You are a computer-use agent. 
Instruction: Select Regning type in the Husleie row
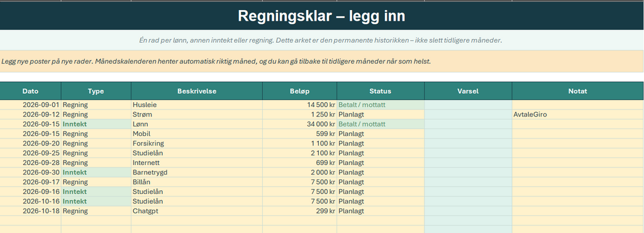coord(96,105)
